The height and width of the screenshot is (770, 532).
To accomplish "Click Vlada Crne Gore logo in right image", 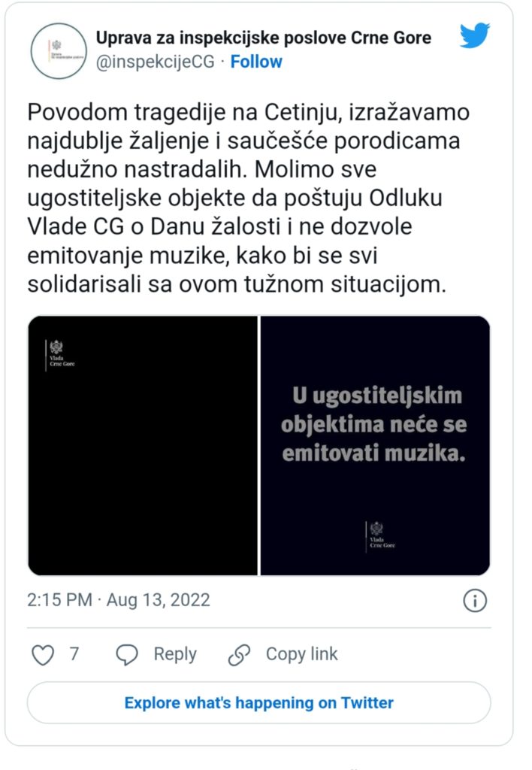I will (379, 535).
